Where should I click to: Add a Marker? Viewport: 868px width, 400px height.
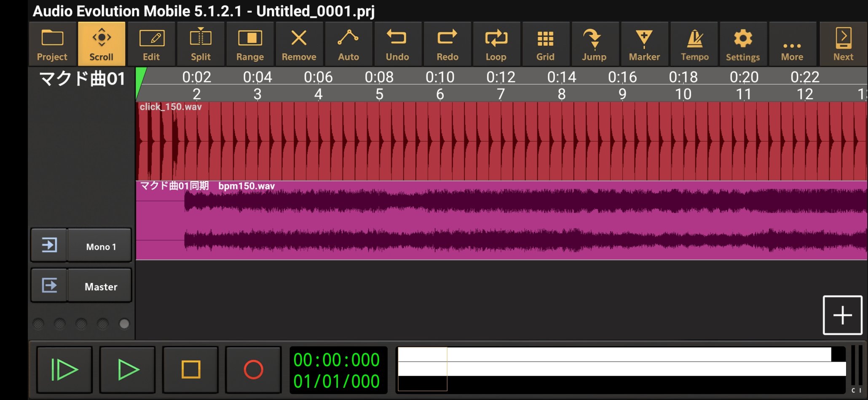click(x=644, y=44)
